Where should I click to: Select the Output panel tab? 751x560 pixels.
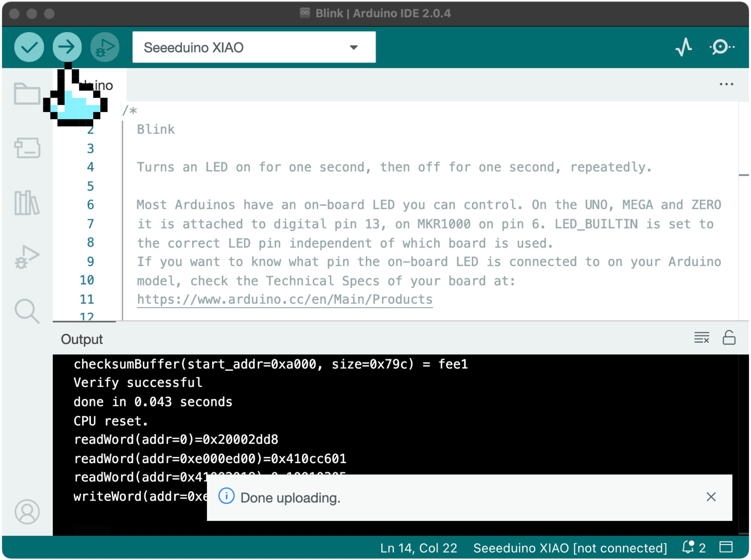tap(82, 339)
